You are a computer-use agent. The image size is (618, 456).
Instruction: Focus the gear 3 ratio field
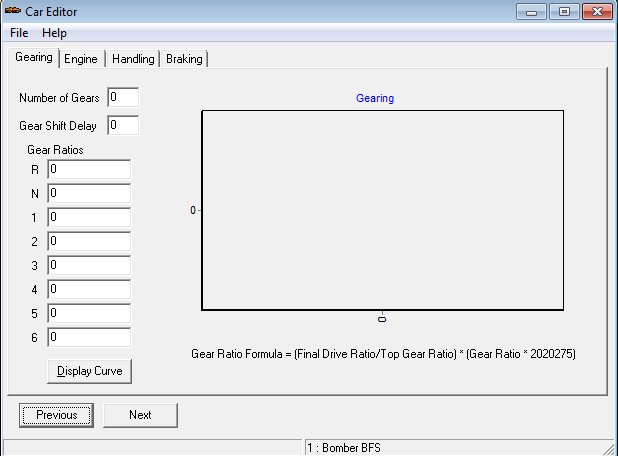[89, 265]
